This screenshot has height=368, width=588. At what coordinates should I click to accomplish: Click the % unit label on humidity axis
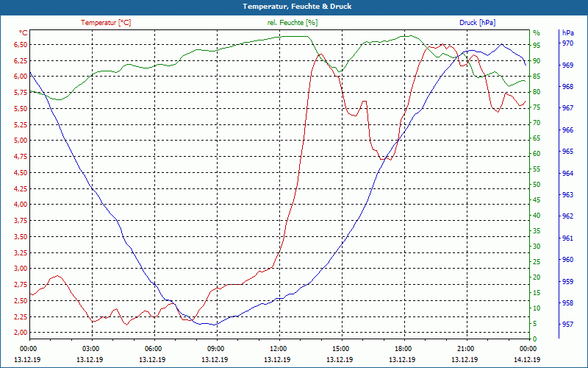537,32
